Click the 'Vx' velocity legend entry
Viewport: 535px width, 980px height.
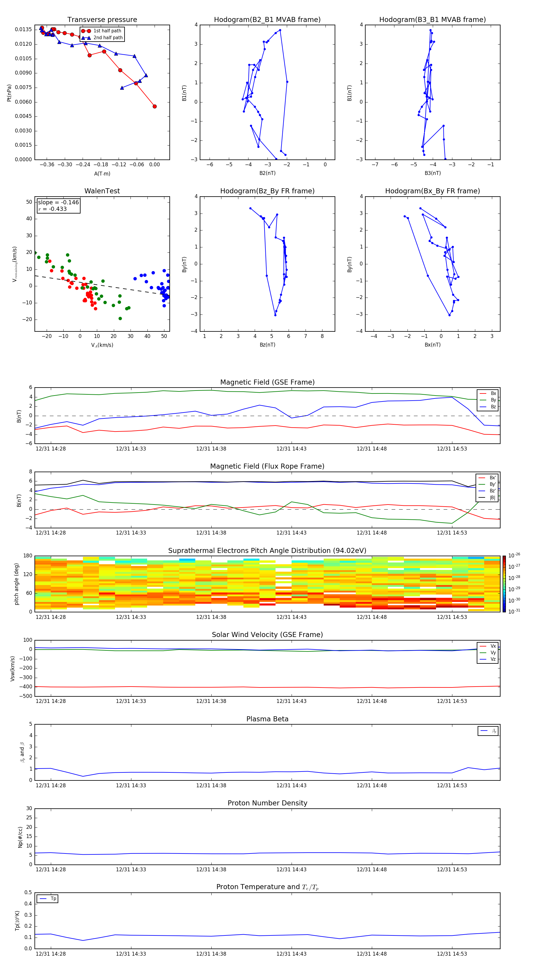[x=493, y=646]
